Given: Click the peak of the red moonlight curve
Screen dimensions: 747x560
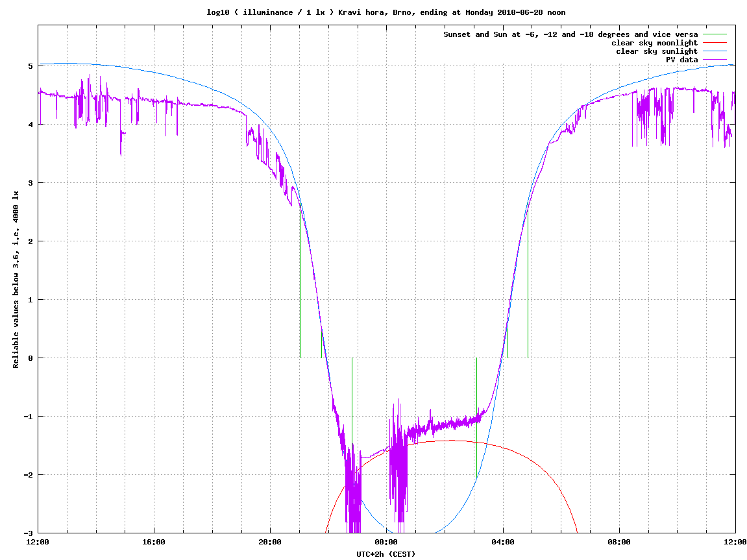Looking at the screenshot, I should coord(452,441).
